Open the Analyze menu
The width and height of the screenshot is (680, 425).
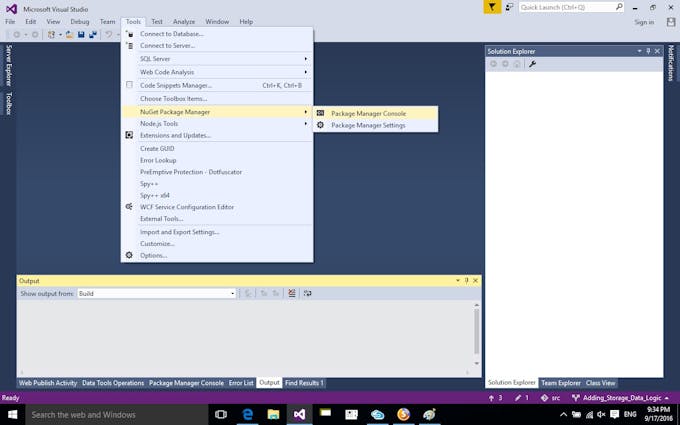(x=184, y=21)
